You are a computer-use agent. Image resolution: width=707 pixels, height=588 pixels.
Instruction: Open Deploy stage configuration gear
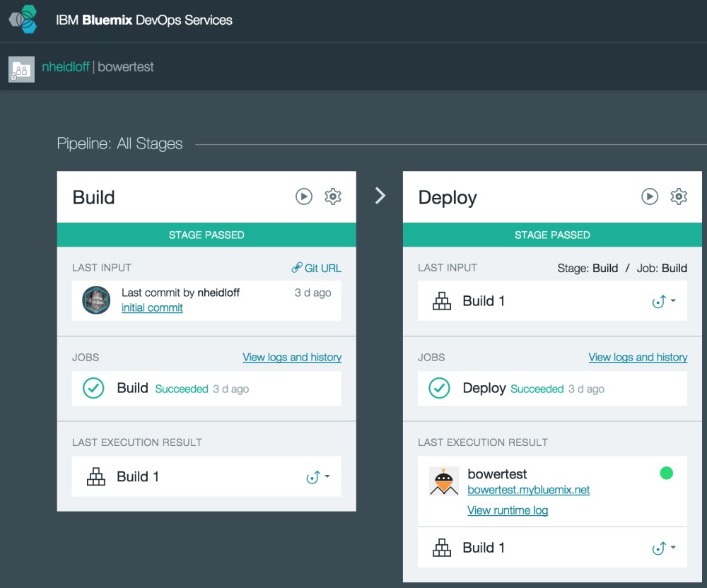coord(679,196)
